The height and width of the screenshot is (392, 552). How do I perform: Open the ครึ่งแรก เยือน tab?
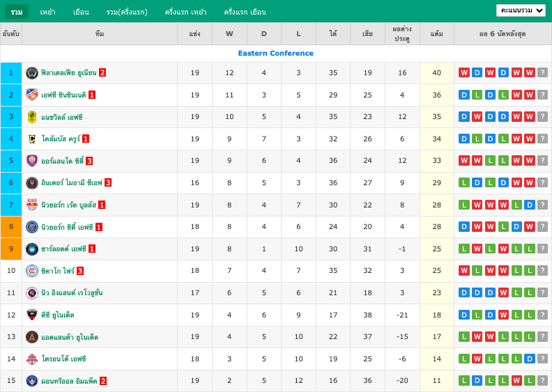tap(245, 12)
